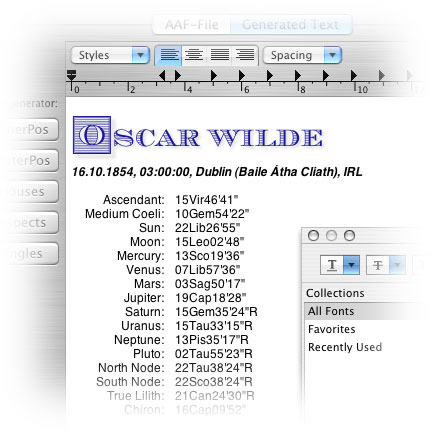This screenshot has height=433, width=432.
Task: Select Favorites collection
Action: (332, 329)
